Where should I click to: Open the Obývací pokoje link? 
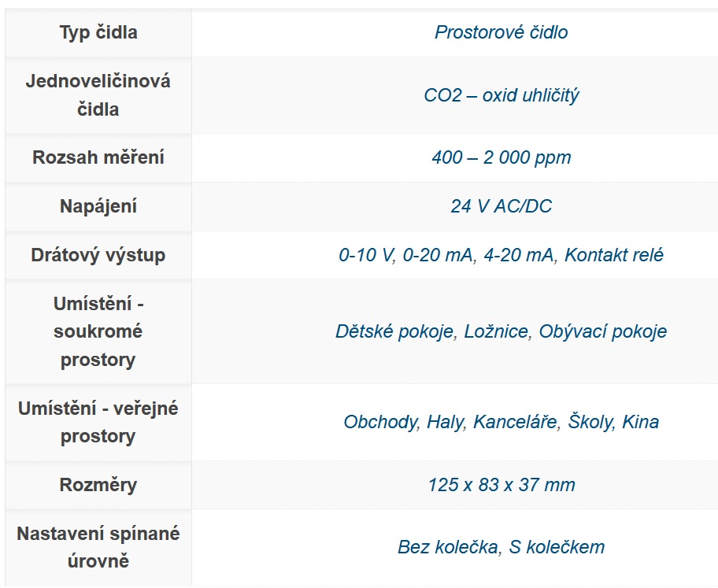(x=602, y=331)
